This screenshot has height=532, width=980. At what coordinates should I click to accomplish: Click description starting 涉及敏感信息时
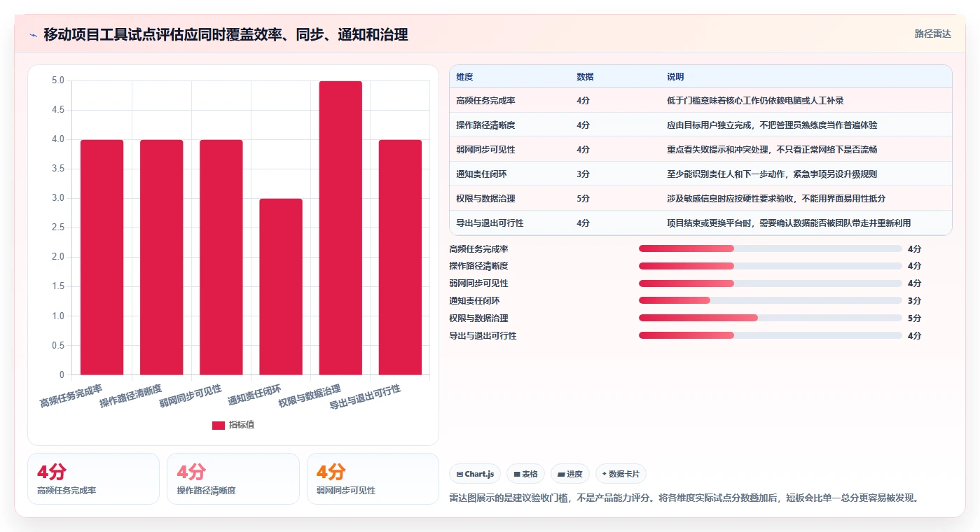pos(776,199)
